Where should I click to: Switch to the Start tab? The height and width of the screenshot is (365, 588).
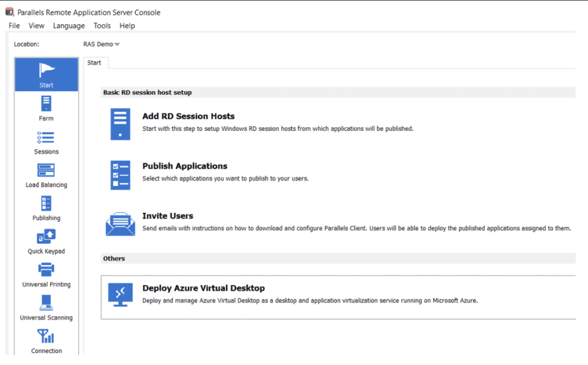coord(94,63)
